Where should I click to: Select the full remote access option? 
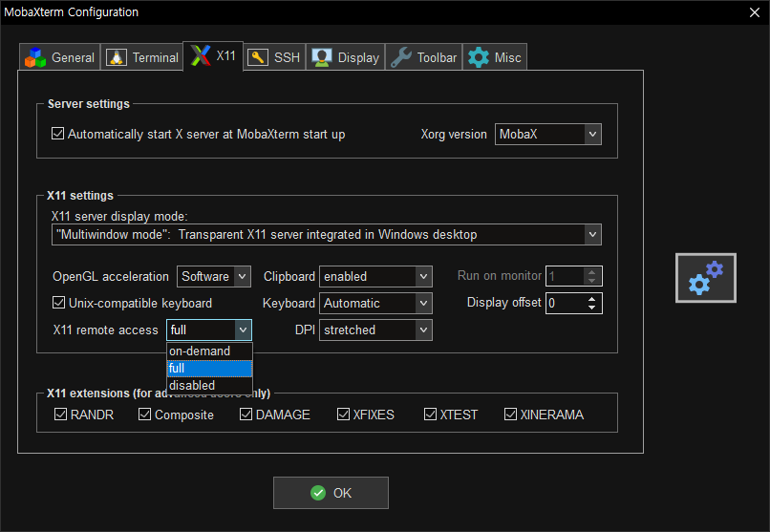[x=209, y=368]
